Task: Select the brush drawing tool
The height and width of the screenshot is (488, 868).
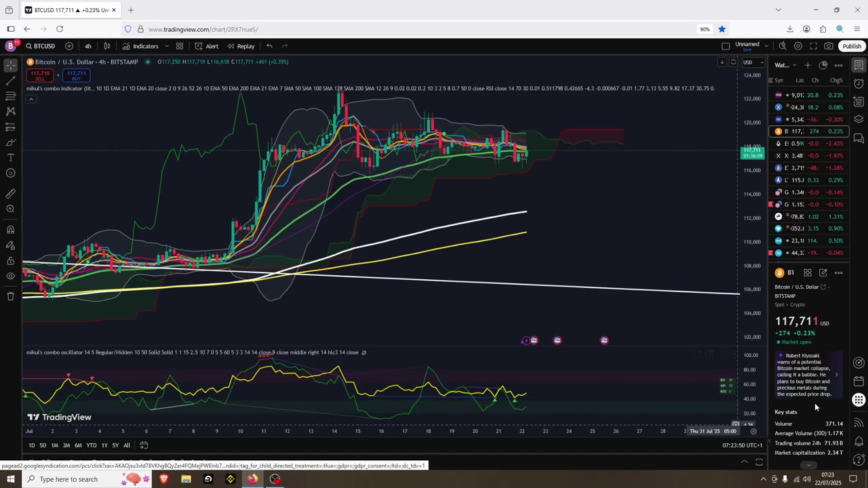Action: [10, 142]
